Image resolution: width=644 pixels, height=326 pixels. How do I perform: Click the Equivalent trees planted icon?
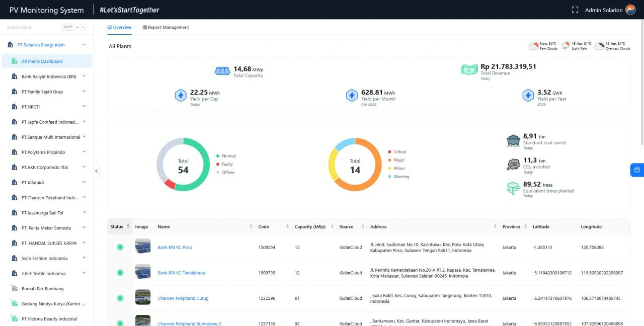point(513,188)
